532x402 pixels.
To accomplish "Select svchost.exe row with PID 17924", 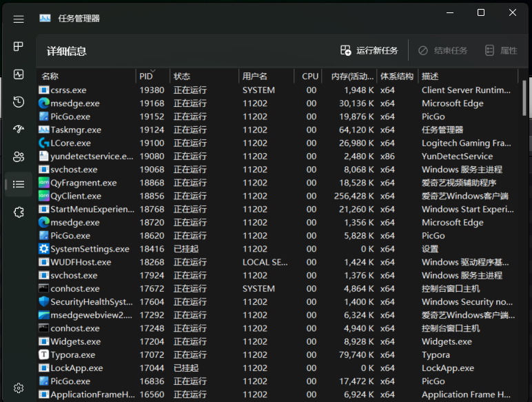I will [x=278, y=275].
